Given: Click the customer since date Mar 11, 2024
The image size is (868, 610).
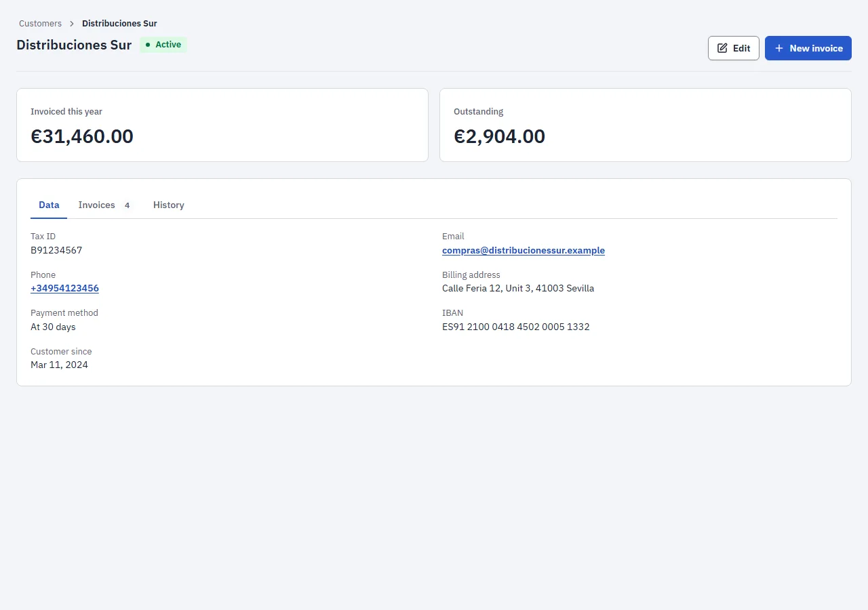Looking at the screenshot, I should (x=59, y=365).
